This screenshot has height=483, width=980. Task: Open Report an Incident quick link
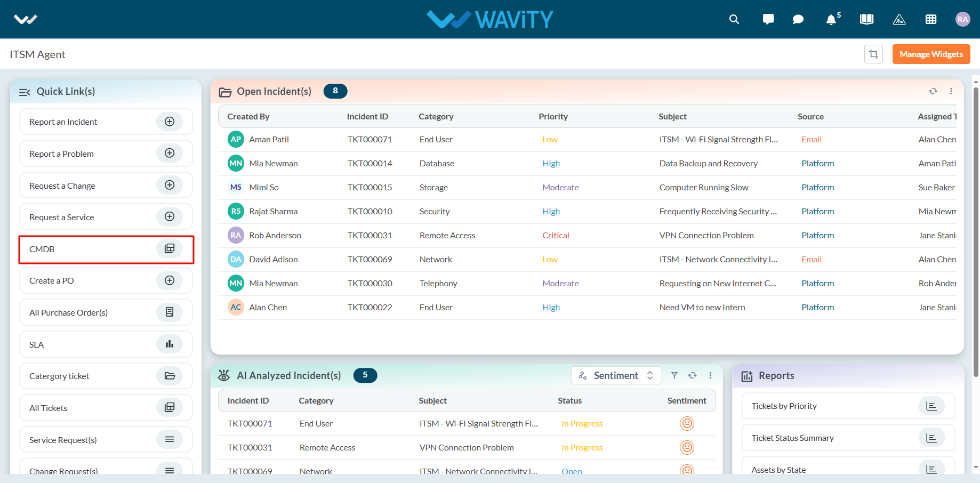point(106,122)
